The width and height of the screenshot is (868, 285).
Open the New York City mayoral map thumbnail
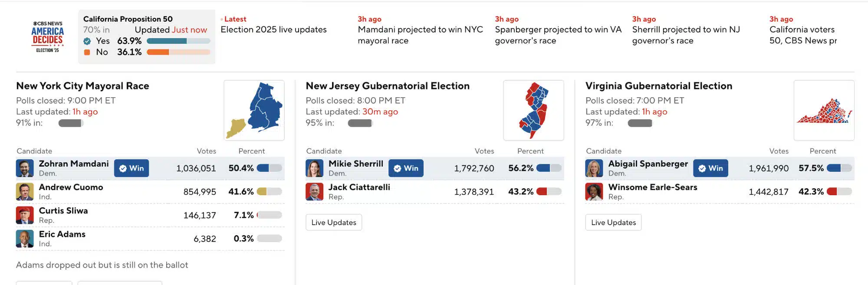point(254,110)
